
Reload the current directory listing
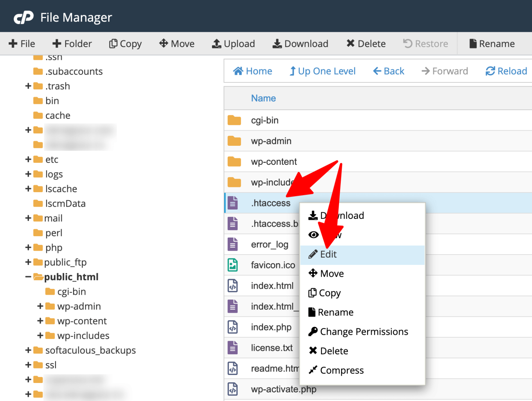click(506, 71)
